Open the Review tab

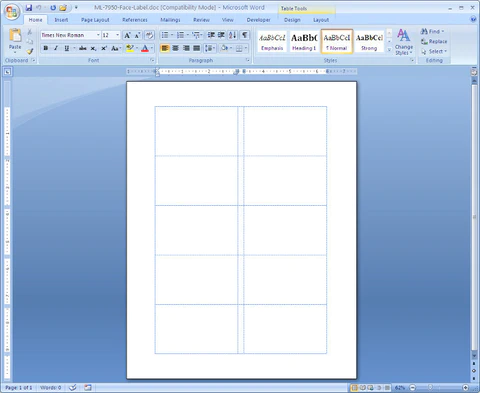pos(201,20)
